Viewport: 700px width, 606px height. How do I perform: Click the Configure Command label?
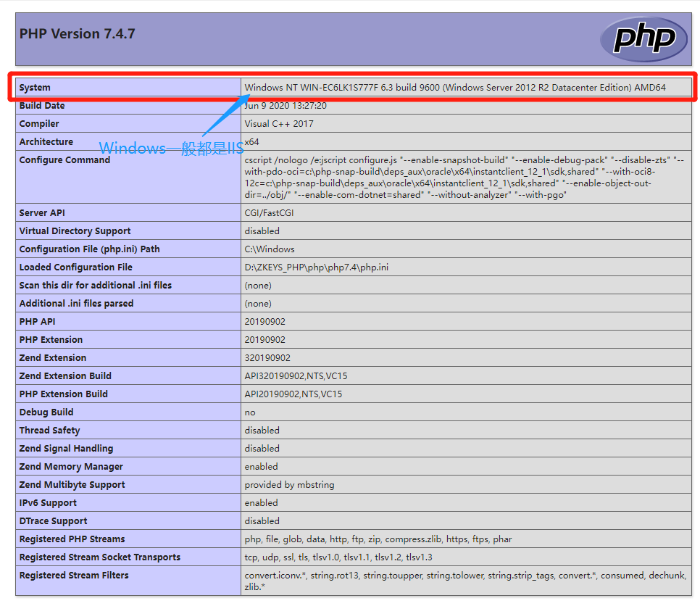pyautogui.click(x=64, y=160)
